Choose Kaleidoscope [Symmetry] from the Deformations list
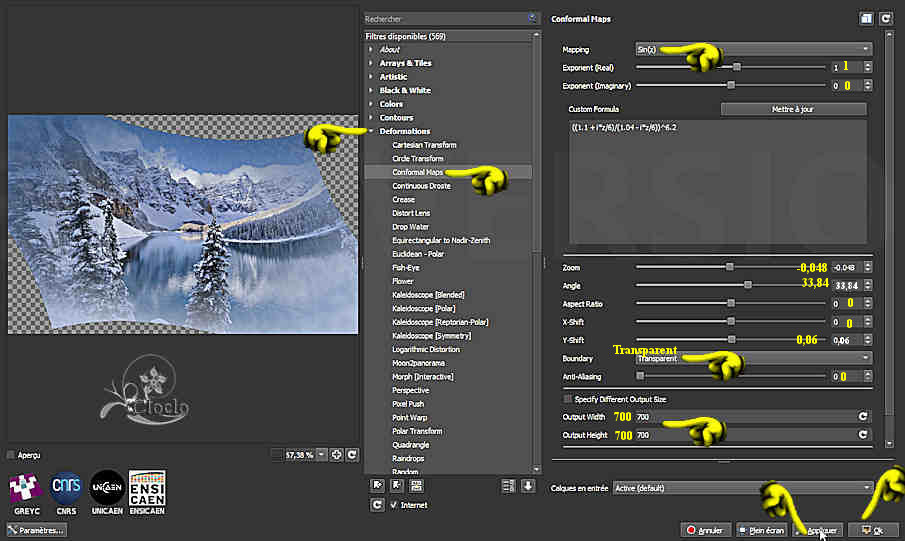The image size is (905, 541). [x=431, y=336]
